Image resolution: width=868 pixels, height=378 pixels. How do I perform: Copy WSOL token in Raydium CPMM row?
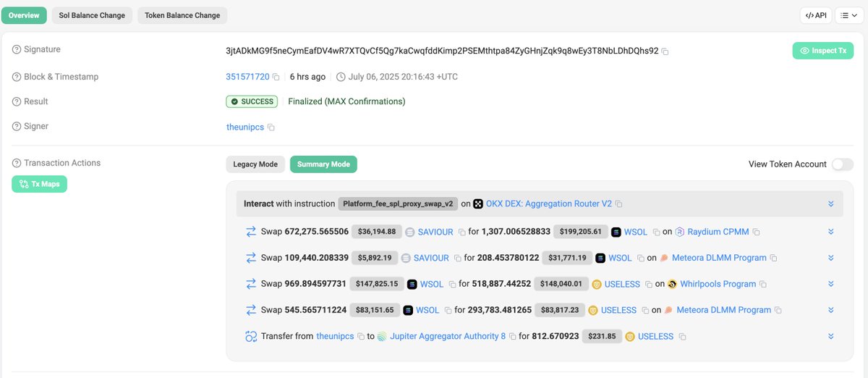tap(656, 232)
